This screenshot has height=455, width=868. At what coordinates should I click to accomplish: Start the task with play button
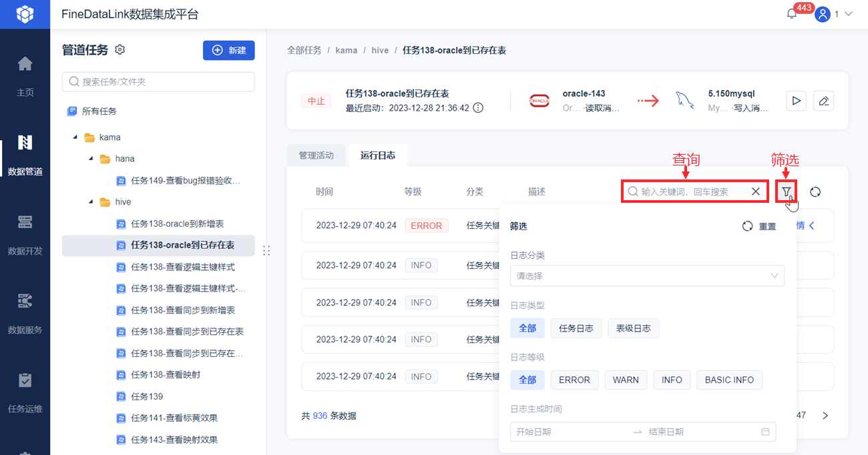tap(796, 101)
